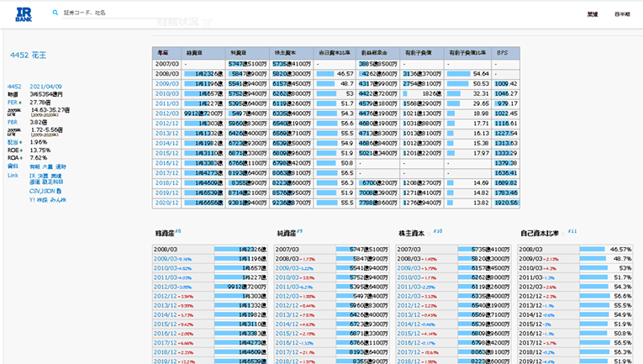The width and height of the screenshot is (643, 364).
Task: Open 2012/12 year link in main table
Action: coord(167,124)
